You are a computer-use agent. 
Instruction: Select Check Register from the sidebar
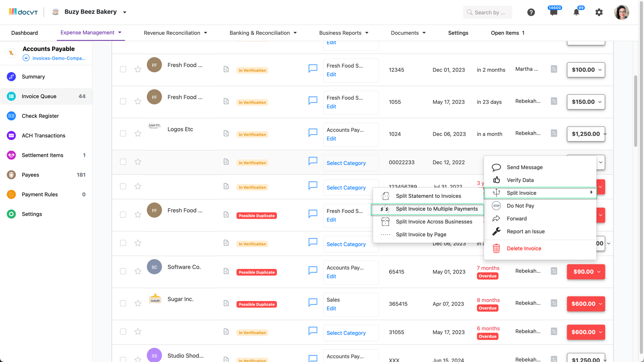click(x=40, y=116)
